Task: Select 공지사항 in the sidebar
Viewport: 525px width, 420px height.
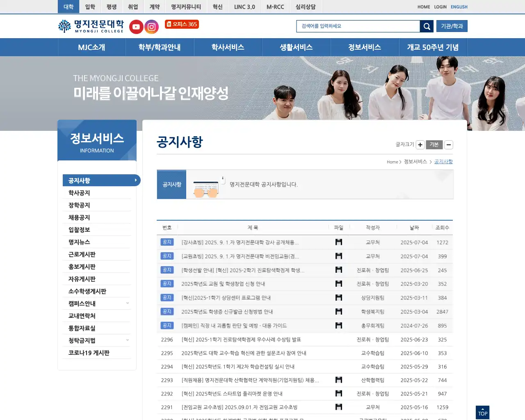Action: pos(101,180)
